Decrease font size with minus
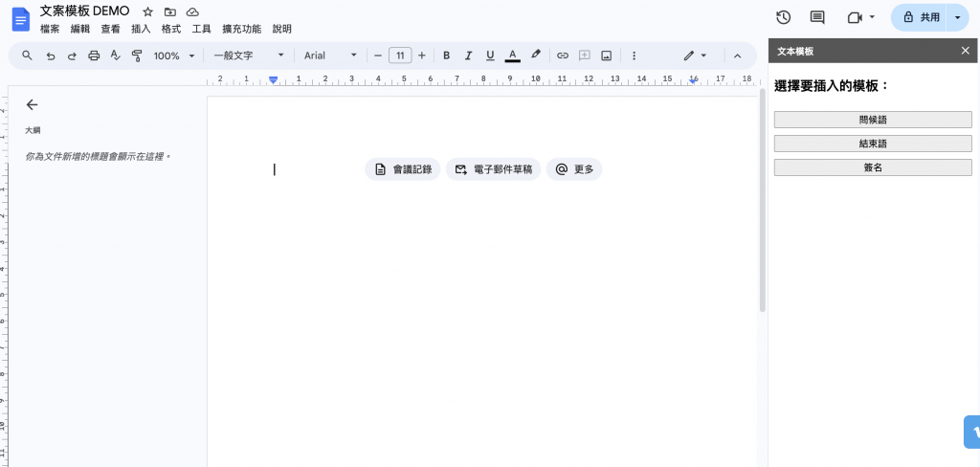980x467 pixels. pos(377,56)
